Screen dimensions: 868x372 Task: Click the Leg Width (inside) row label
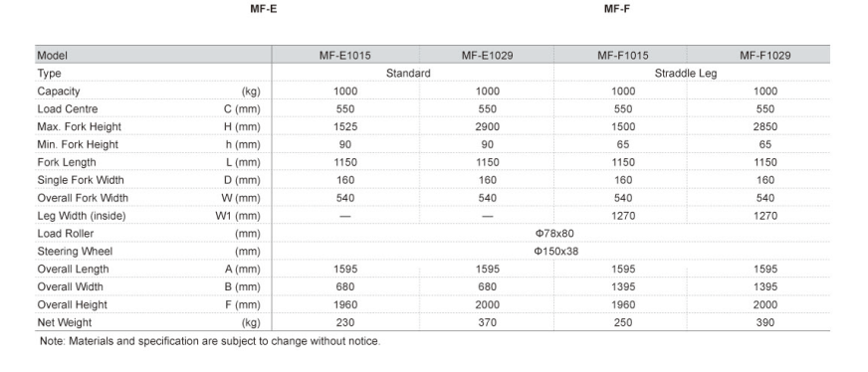point(82,216)
